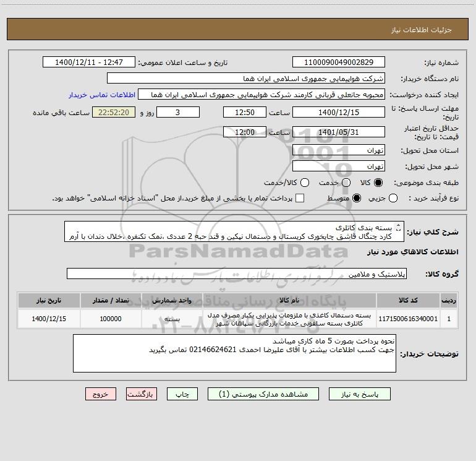Click the ردیف column header

point(449,301)
